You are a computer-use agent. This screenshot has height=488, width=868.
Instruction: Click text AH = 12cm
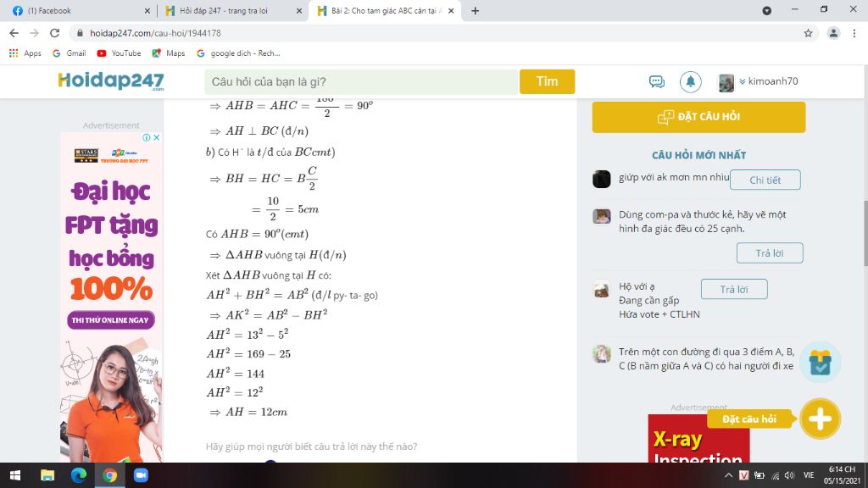click(x=256, y=413)
